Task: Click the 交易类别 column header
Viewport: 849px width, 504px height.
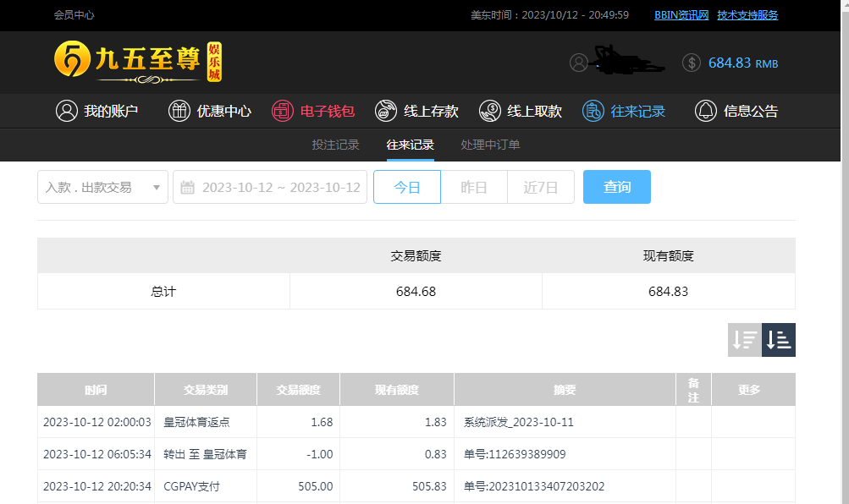Action: pyautogui.click(x=206, y=389)
